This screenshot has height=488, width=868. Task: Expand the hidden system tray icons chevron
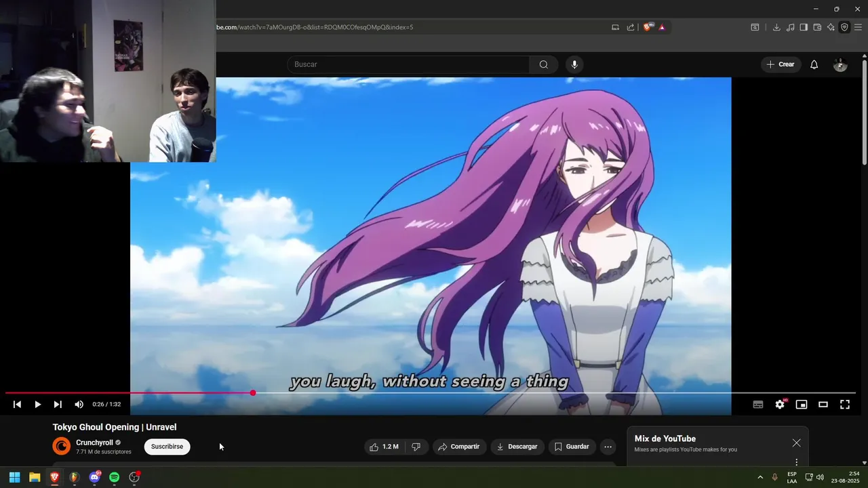(x=759, y=477)
